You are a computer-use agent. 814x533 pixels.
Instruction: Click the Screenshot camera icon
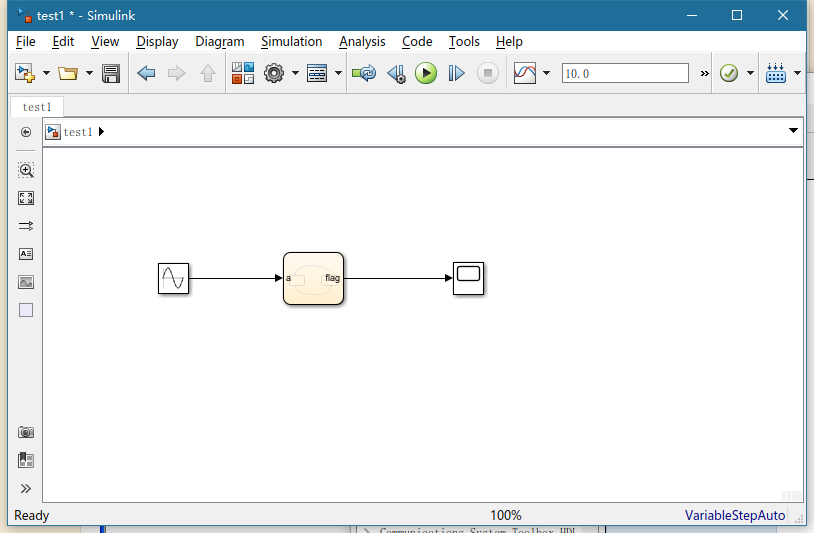(26, 432)
